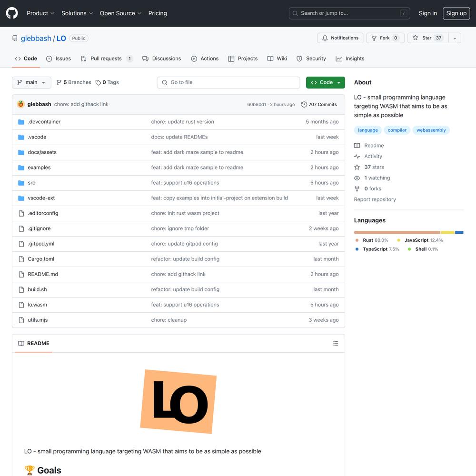Switch to the Actions tab

point(205,59)
